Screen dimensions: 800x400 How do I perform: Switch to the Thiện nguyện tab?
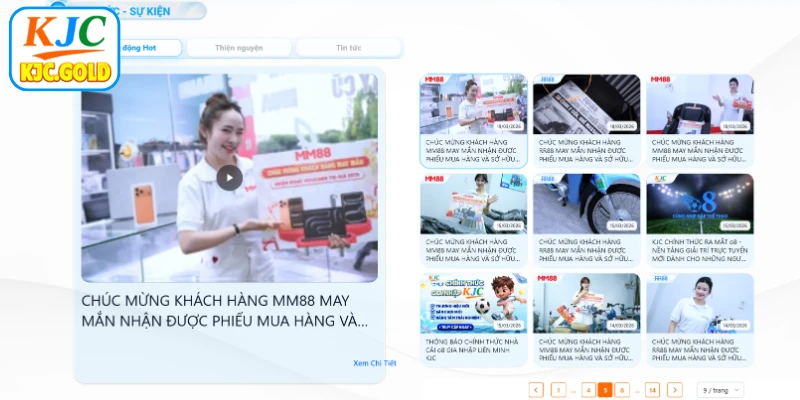(x=239, y=48)
